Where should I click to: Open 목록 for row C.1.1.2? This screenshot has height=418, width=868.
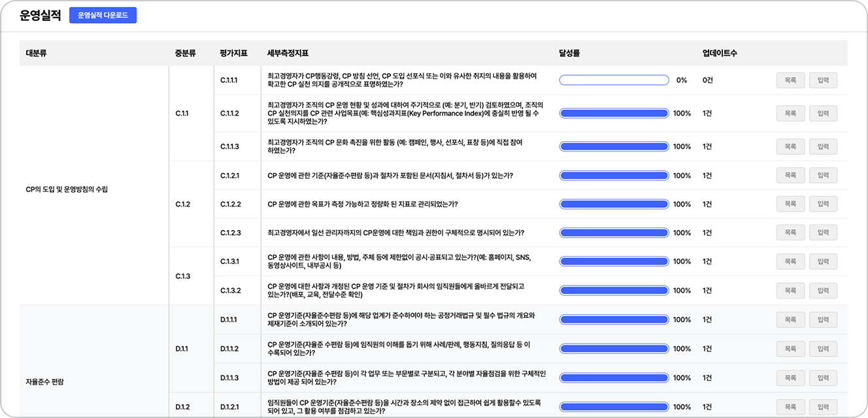(x=790, y=114)
